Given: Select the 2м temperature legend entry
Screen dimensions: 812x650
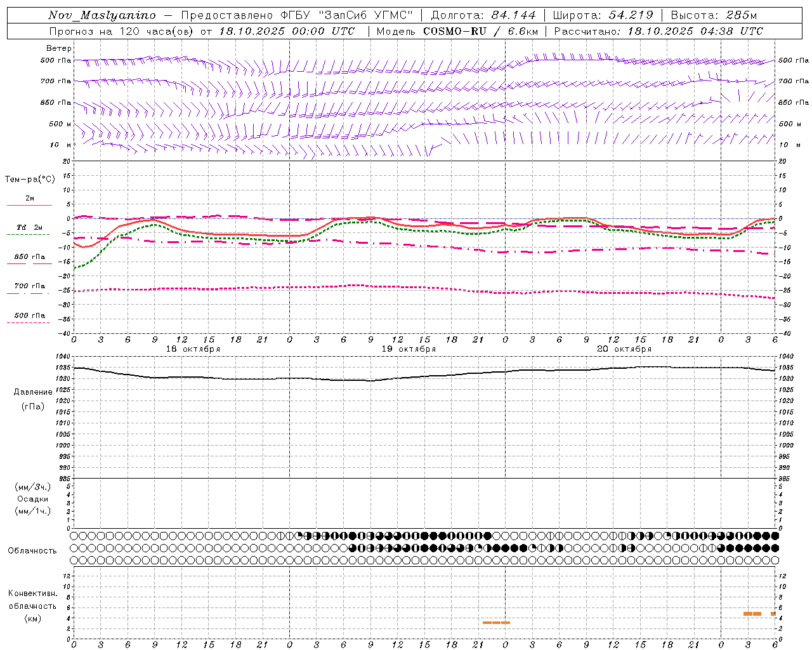Looking at the screenshot, I should coord(29,199).
